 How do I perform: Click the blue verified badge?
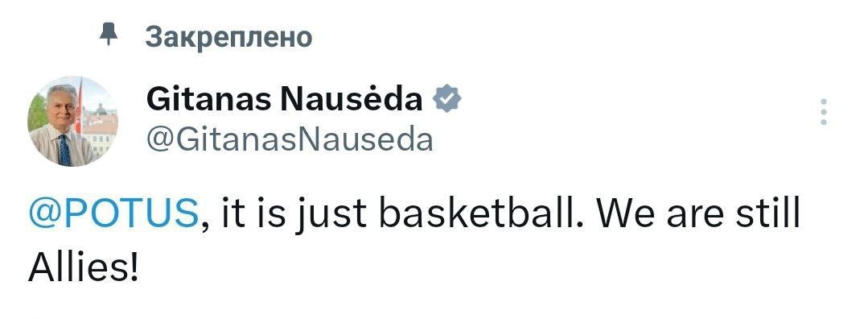446,100
